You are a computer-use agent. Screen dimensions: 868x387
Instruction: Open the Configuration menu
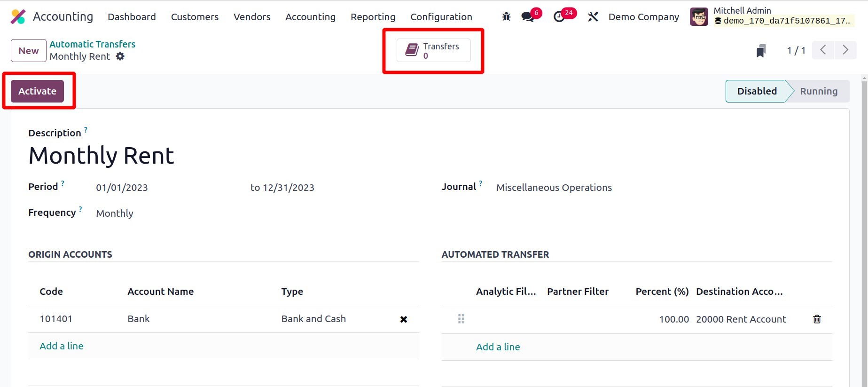pos(441,17)
